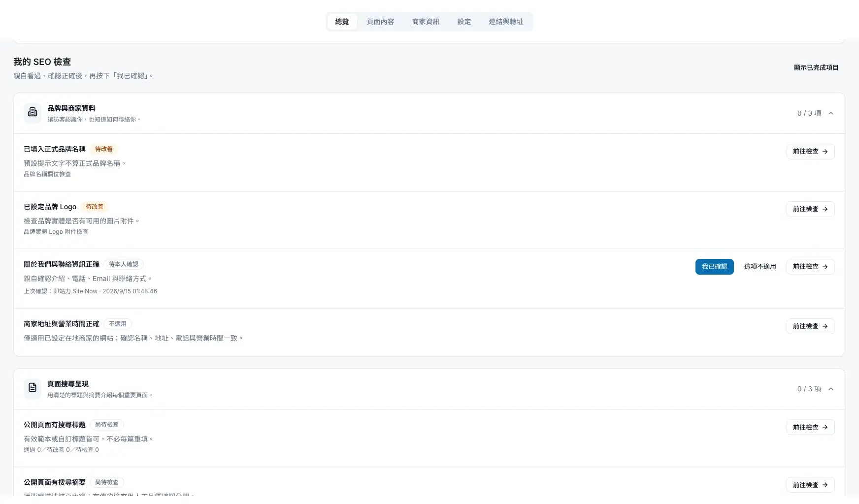Click the 關於我們與聯絡資訊正確 item title
The width and height of the screenshot is (859, 504).
tap(62, 264)
